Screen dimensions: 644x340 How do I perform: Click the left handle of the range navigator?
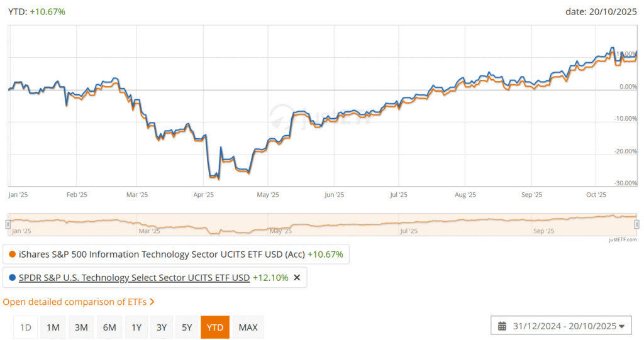pos(8,224)
